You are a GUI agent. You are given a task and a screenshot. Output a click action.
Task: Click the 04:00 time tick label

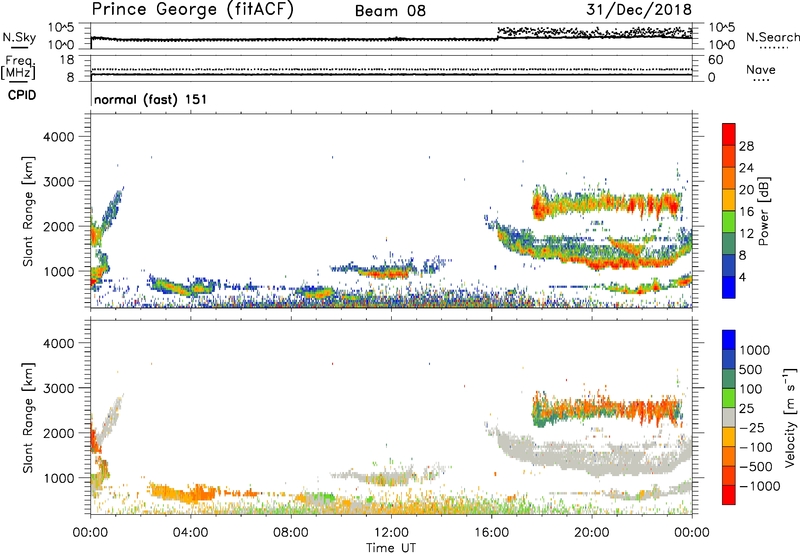190,533
